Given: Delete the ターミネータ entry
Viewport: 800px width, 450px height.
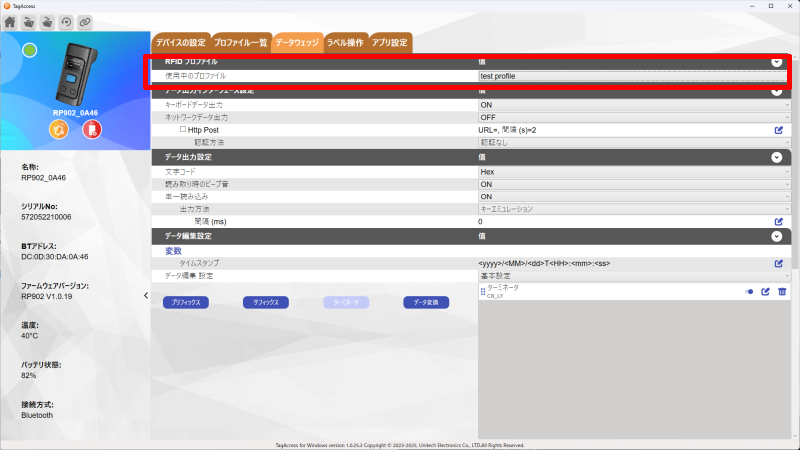Looking at the screenshot, I should [782, 292].
